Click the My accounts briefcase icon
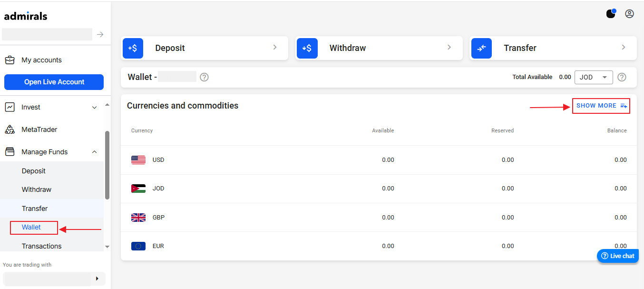 (10, 60)
